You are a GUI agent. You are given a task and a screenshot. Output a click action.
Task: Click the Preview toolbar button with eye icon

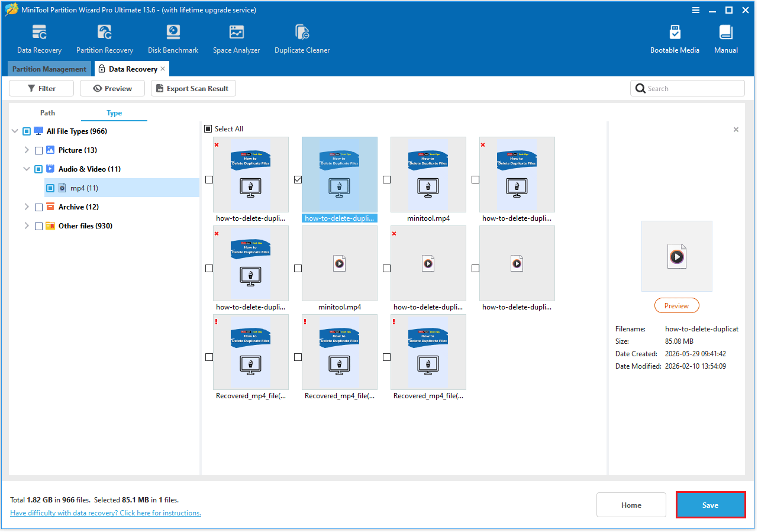point(112,88)
